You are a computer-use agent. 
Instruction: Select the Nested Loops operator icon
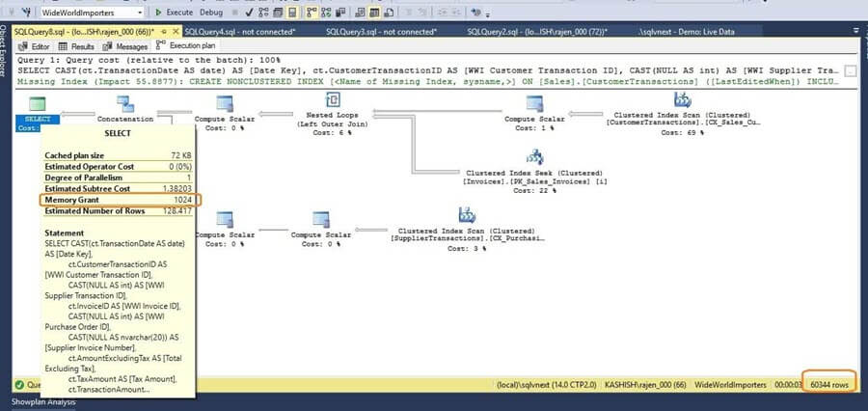[332, 99]
